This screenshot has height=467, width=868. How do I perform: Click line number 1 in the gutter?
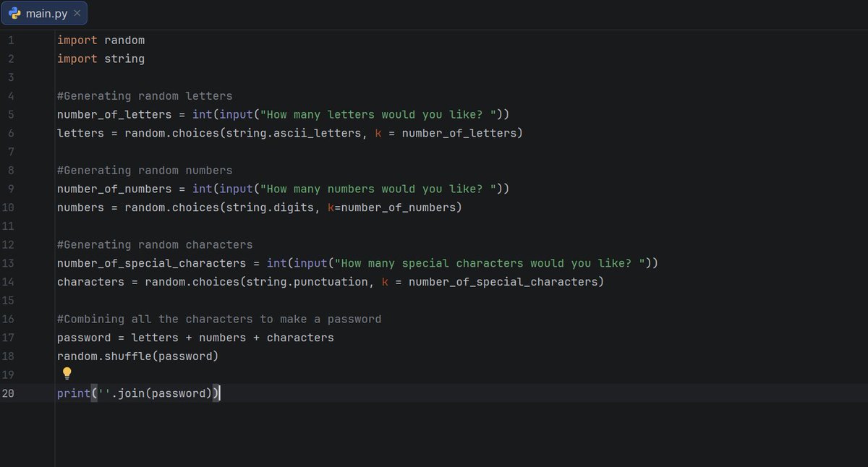coord(11,40)
